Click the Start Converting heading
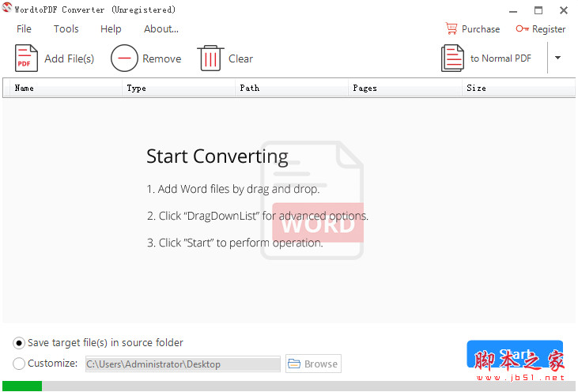 click(x=217, y=156)
